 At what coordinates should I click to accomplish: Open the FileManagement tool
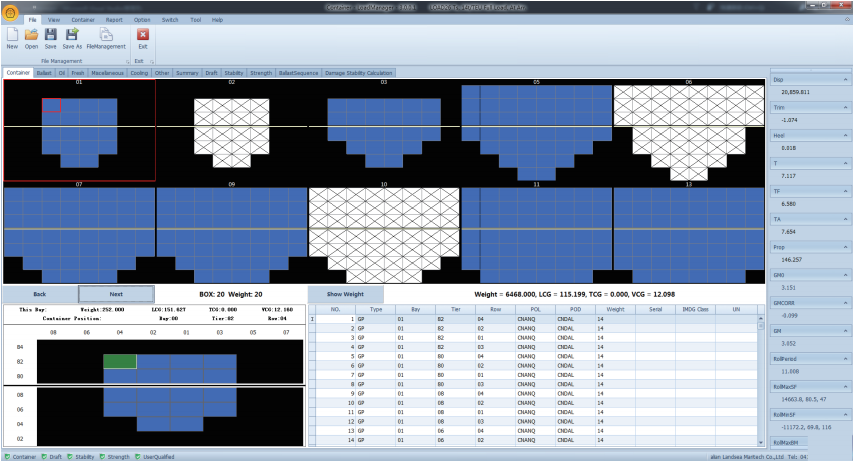click(106, 35)
